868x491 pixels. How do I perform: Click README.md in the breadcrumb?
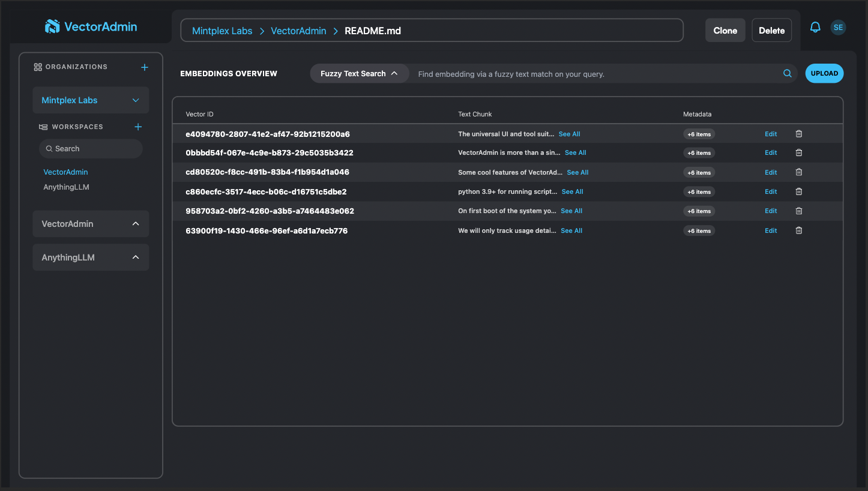tap(373, 31)
